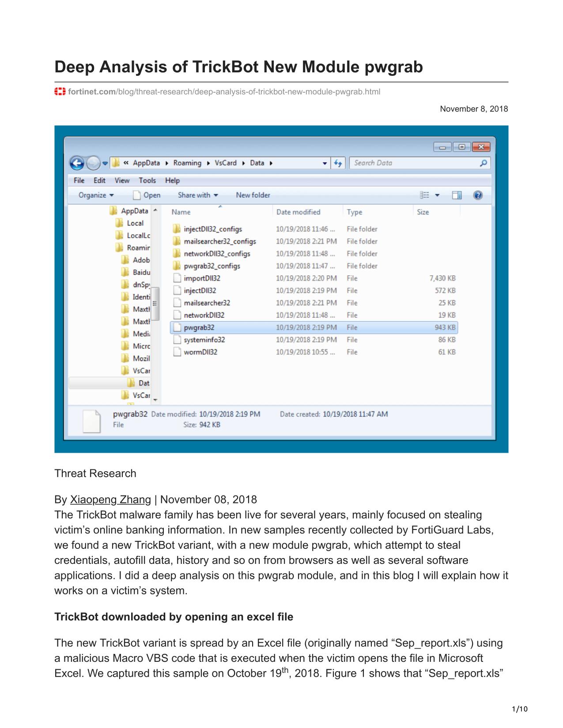563x728 pixels.
Task: Expand the Organize dropdown
Action: click(96, 195)
